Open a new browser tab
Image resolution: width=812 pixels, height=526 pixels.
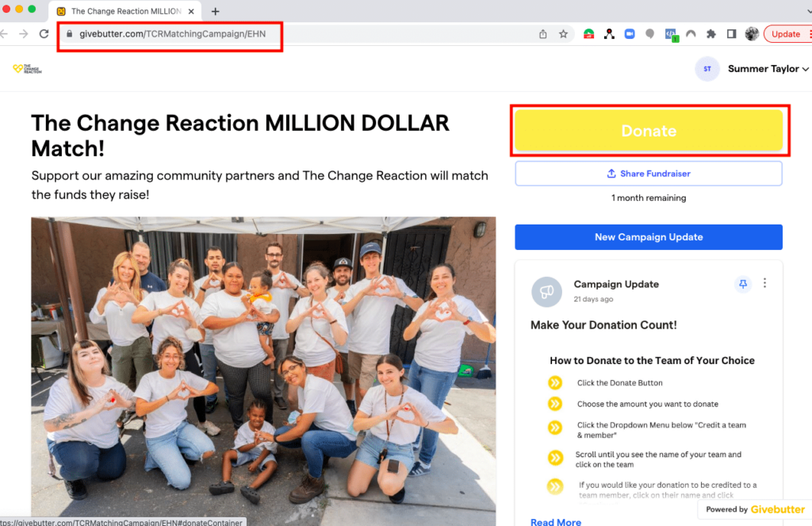(x=216, y=11)
